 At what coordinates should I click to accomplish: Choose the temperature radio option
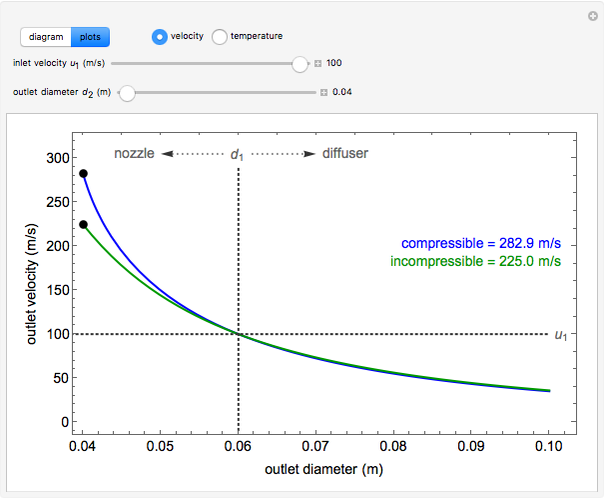[x=219, y=36]
